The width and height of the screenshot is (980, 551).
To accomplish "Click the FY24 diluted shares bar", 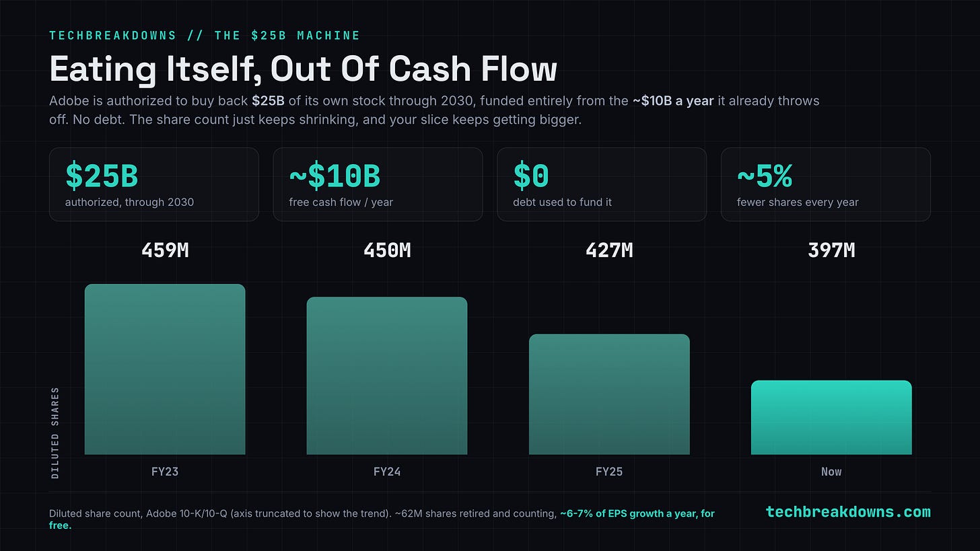I will coord(387,376).
